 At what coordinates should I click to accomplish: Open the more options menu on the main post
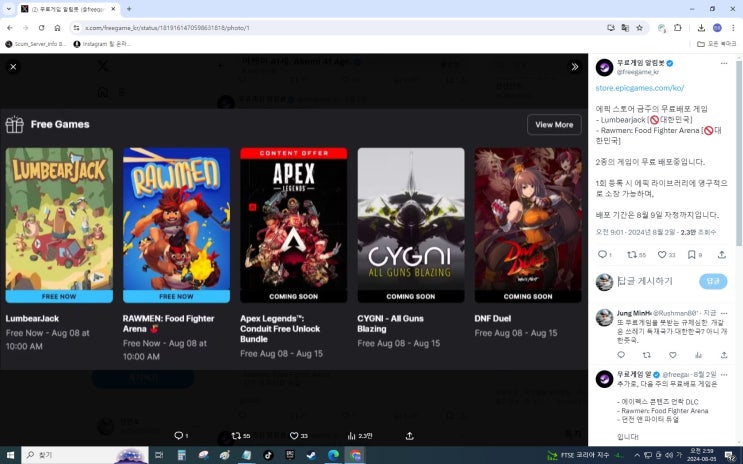click(x=724, y=63)
